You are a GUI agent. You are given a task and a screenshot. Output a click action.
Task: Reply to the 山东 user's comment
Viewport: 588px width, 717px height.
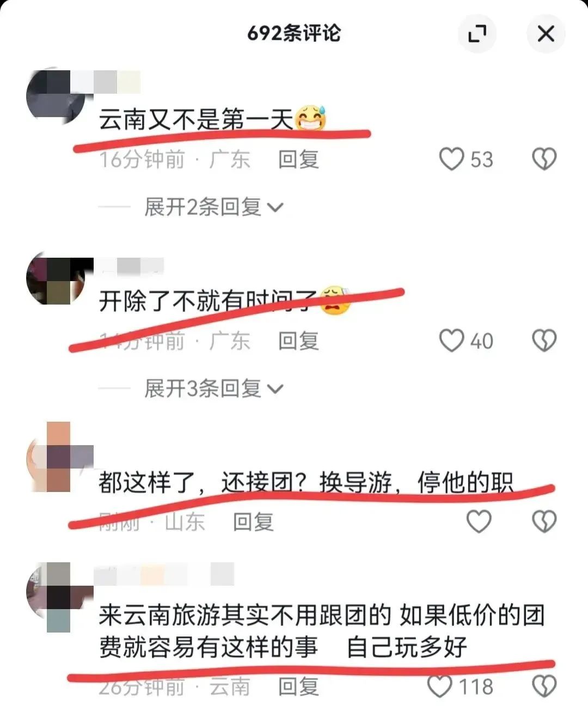click(253, 522)
